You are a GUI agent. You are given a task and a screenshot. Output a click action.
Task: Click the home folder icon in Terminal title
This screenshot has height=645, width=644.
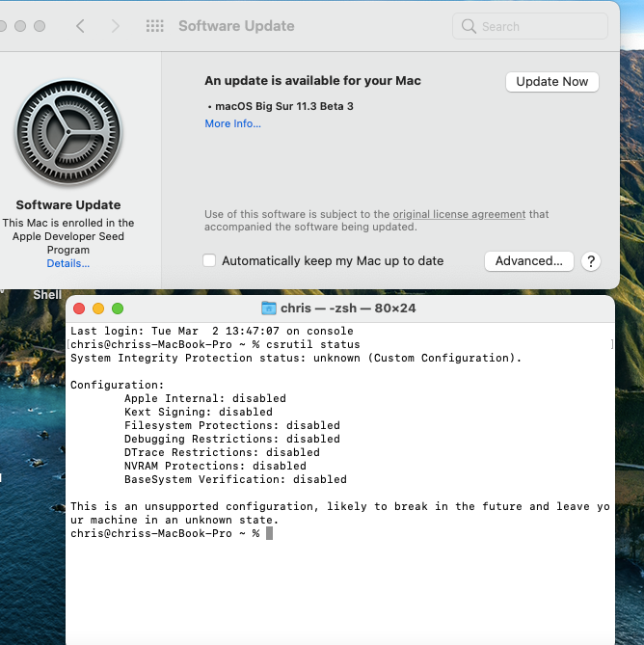(x=269, y=309)
